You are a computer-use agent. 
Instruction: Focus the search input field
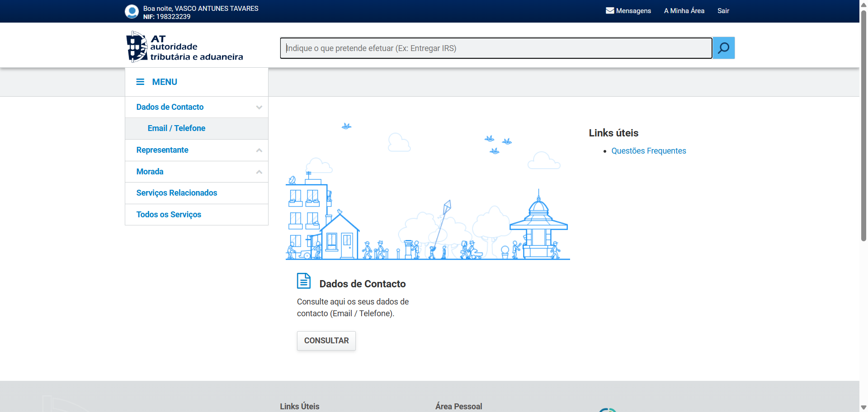496,48
